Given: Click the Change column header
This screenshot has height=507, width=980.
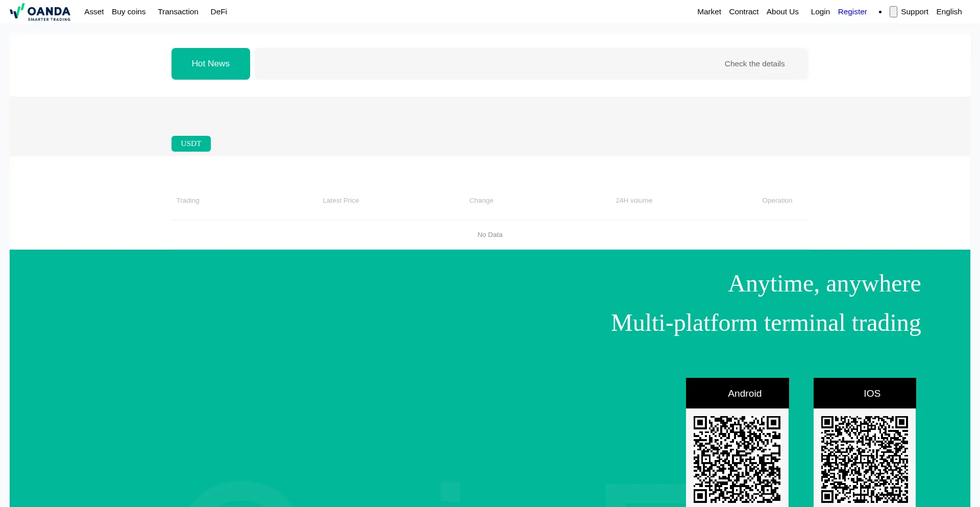Looking at the screenshot, I should point(481,200).
